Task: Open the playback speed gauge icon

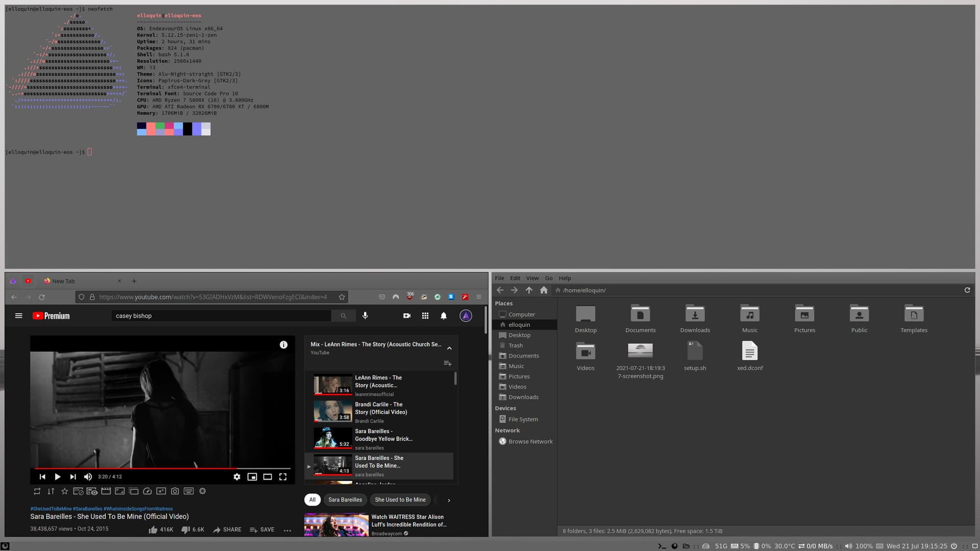Action: tap(147, 491)
